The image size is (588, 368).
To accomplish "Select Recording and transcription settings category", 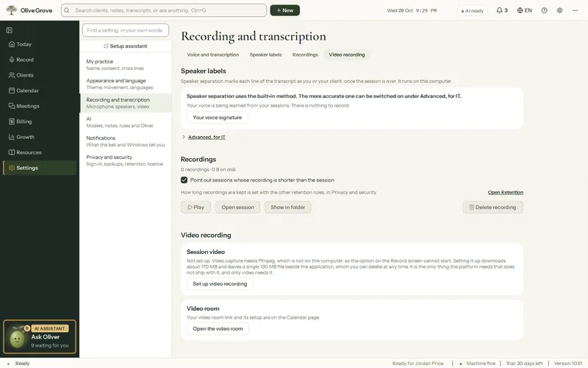I will pyautogui.click(x=126, y=103).
